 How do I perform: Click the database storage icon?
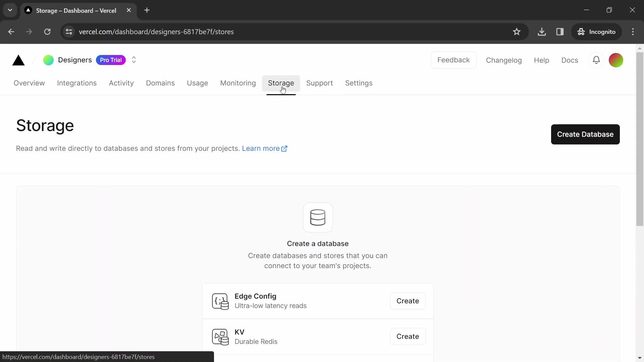tap(318, 217)
